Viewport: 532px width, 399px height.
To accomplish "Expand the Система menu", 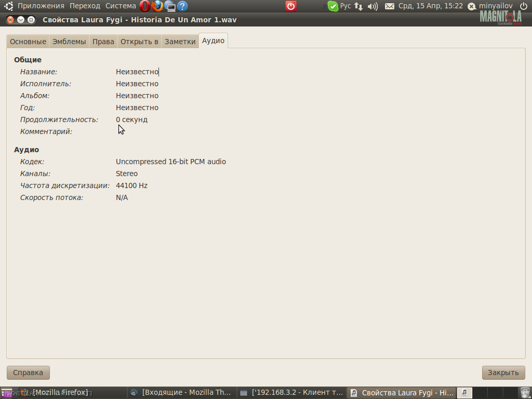I will [121, 6].
